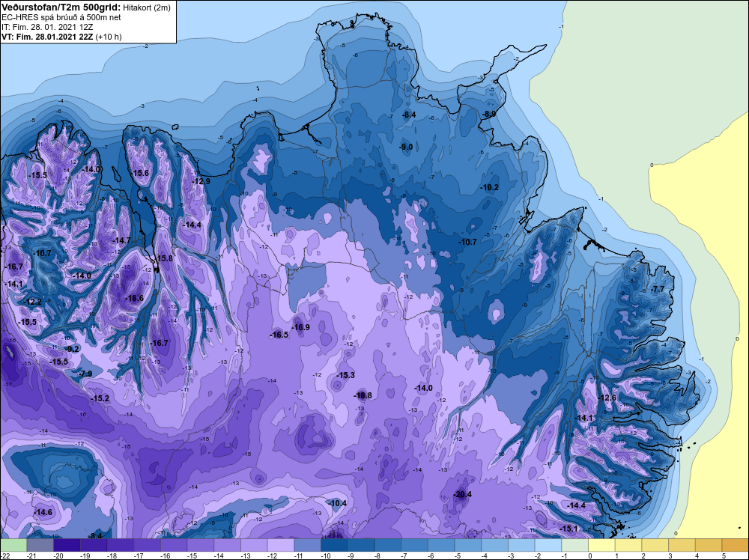Select the -16.9 temperature value
This screenshot has height=560, width=749.
tap(300, 327)
